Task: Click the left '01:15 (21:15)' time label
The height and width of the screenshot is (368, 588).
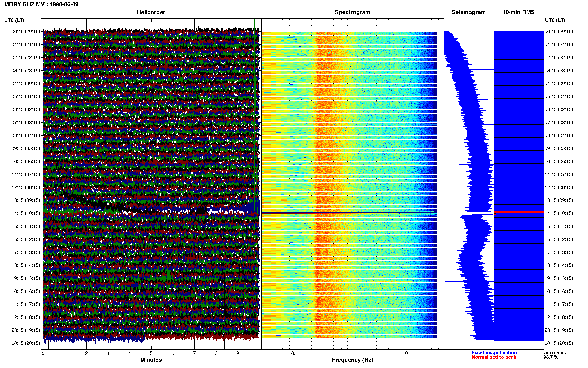Action: (x=26, y=44)
